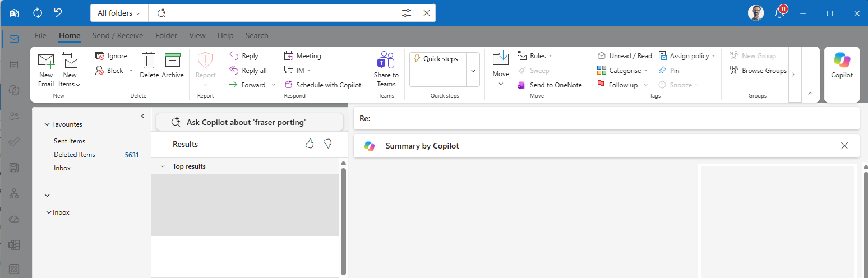
Task: Archive the selected message
Action: [173, 65]
